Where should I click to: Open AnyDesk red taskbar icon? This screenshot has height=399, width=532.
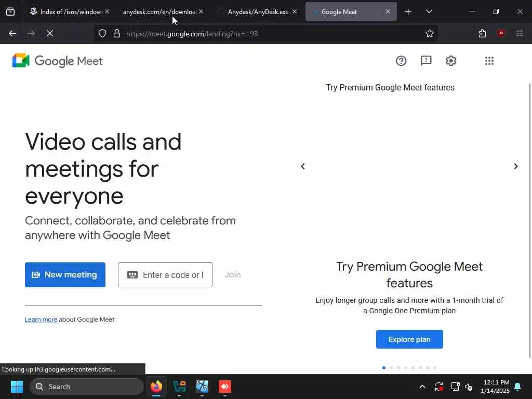(x=224, y=387)
